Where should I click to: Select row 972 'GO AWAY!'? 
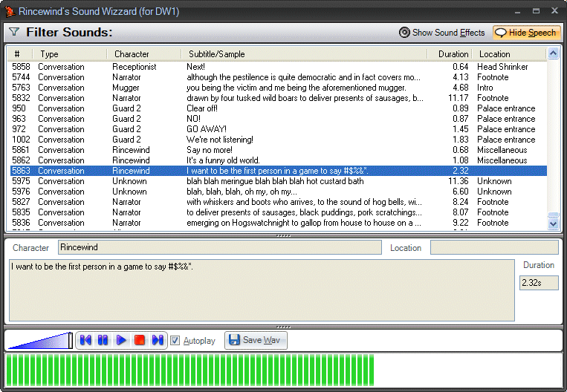[x=279, y=129]
